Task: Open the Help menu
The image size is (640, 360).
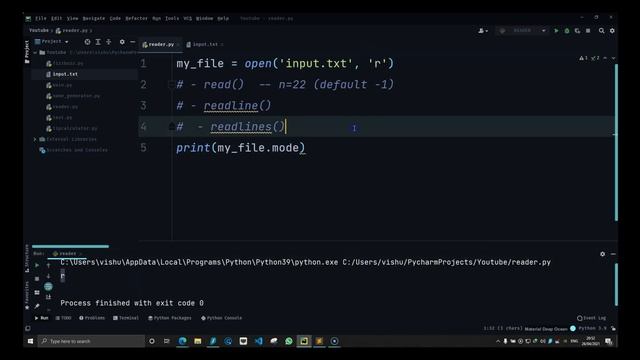Action: (x=223, y=18)
